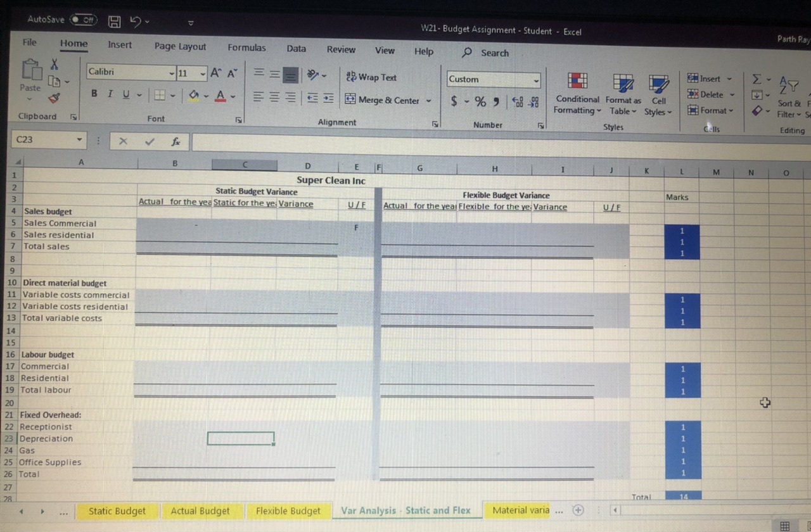
Task: Expand the fill color dropdown arrow
Action: pyautogui.click(x=205, y=96)
